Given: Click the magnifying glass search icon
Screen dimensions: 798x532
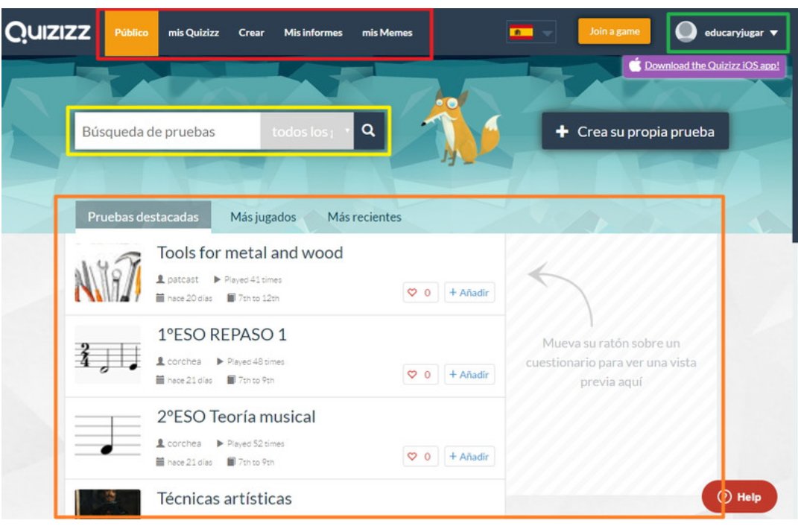Looking at the screenshot, I should point(369,131).
